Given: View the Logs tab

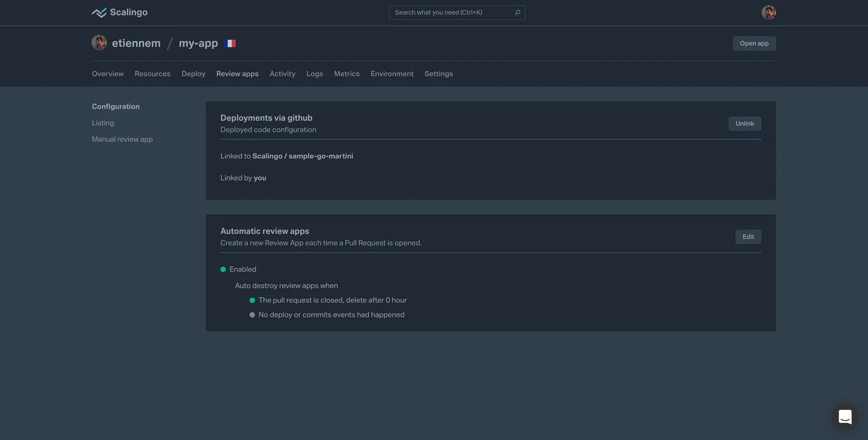Looking at the screenshot, I should click(x=315, y=74).
